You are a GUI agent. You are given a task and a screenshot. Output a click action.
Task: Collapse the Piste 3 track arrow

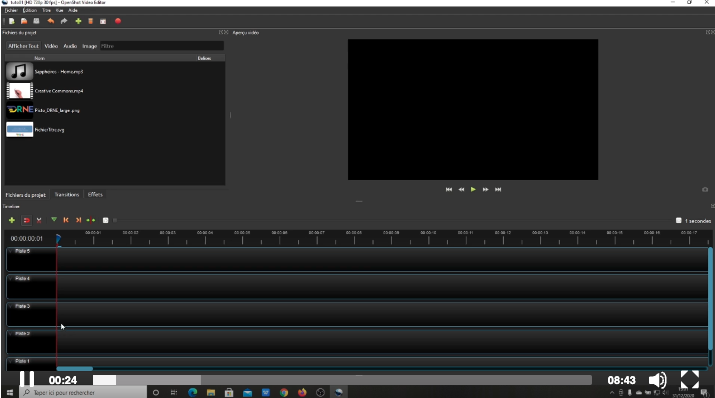pos(10,306)
